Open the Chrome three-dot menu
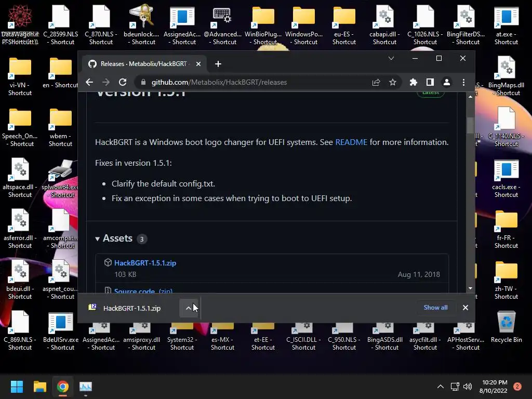The image size is (532, 399). 463,82
